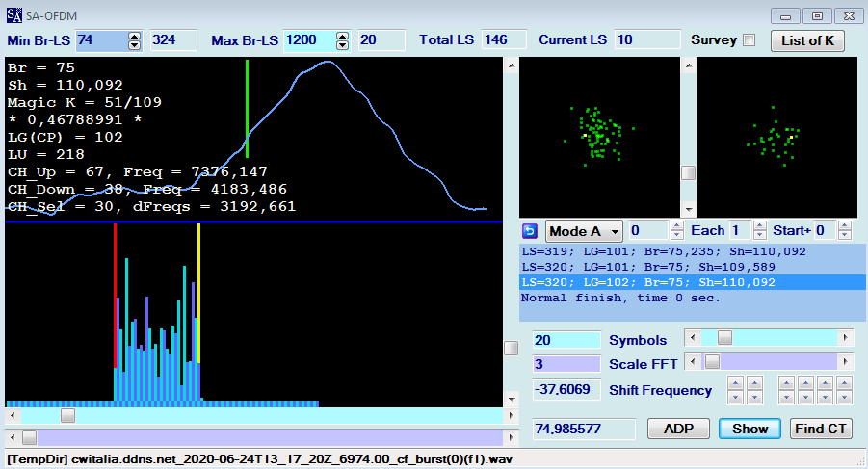Click the thumb of the cyan horizontal scrollbar

(x=67, y=415)
